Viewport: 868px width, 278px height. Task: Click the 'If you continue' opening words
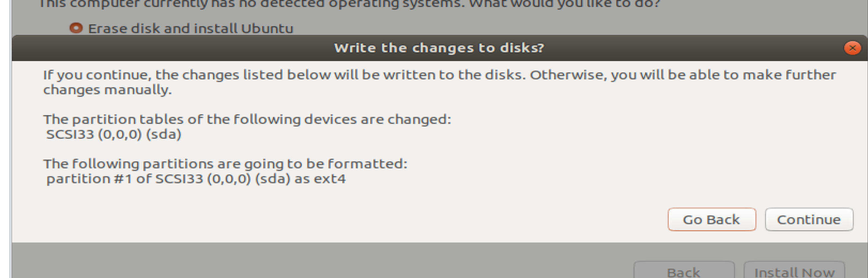click(x=97, y=75)
